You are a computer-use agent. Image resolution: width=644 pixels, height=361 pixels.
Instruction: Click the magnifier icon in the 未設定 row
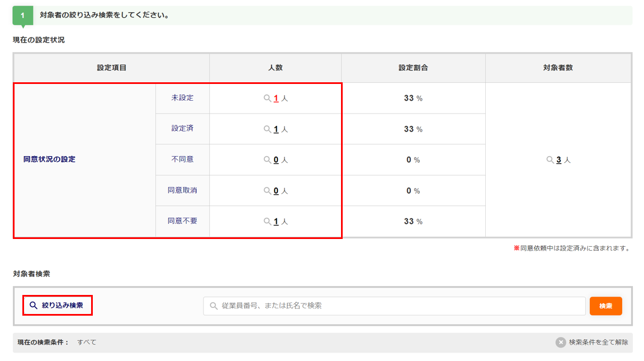pyautogui.click(x=267, y=99)
